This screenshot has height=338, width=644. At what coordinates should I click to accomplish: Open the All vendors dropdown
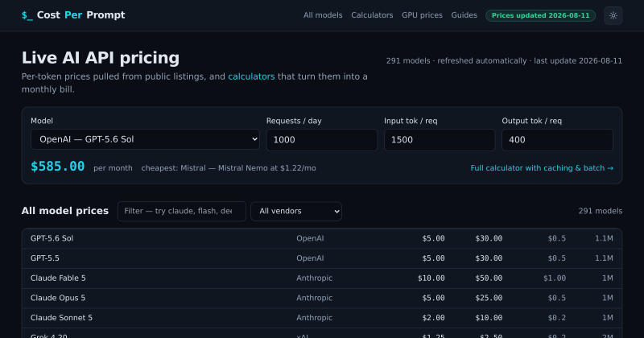point(296,211)
